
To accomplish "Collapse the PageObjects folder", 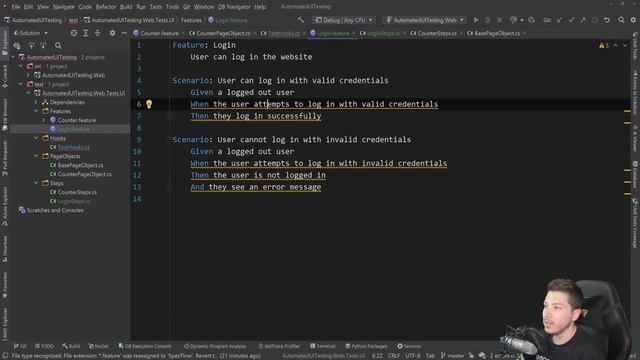I will click(36, 156).
